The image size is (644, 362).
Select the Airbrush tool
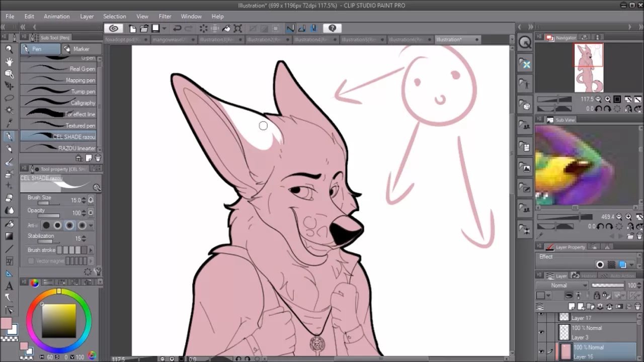point(9,174)
